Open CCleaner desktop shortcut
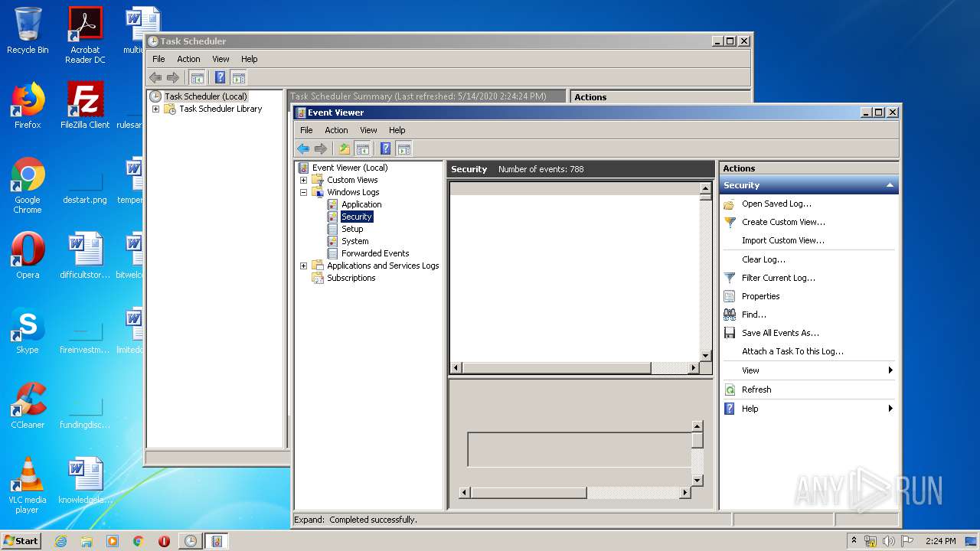The image size is (980, 551). tap(28, 406)
